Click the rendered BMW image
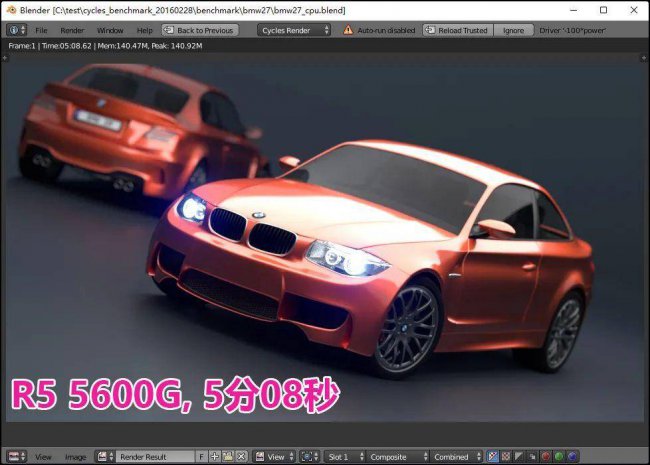Image resolution: width=650 pixels, height=465 pixels. tap(325, 240)
